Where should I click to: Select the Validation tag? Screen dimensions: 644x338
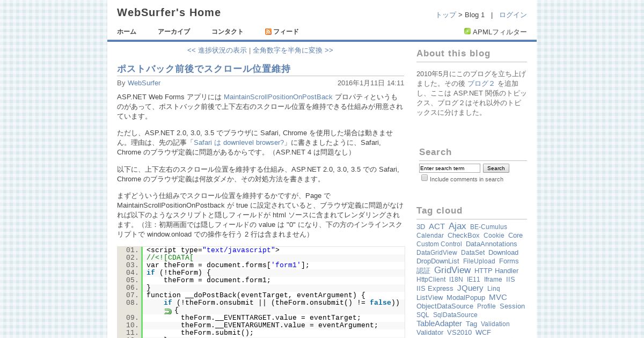pyautogui.click(x=495, y=324)
